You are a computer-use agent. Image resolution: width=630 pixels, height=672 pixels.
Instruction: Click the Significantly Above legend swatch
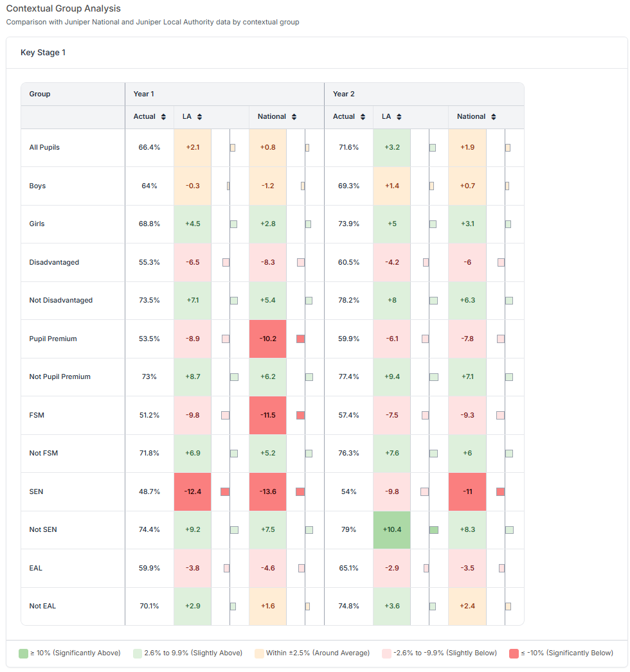tap(23, 653)
